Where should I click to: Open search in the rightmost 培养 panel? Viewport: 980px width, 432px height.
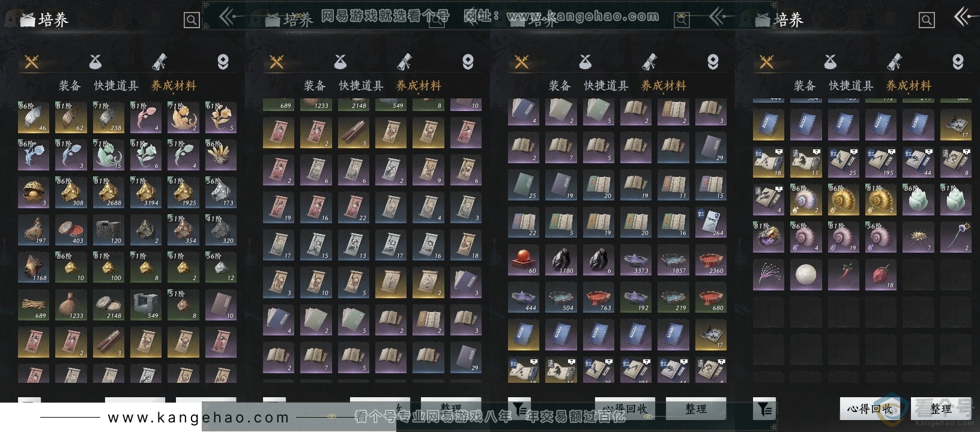[927, 20]
